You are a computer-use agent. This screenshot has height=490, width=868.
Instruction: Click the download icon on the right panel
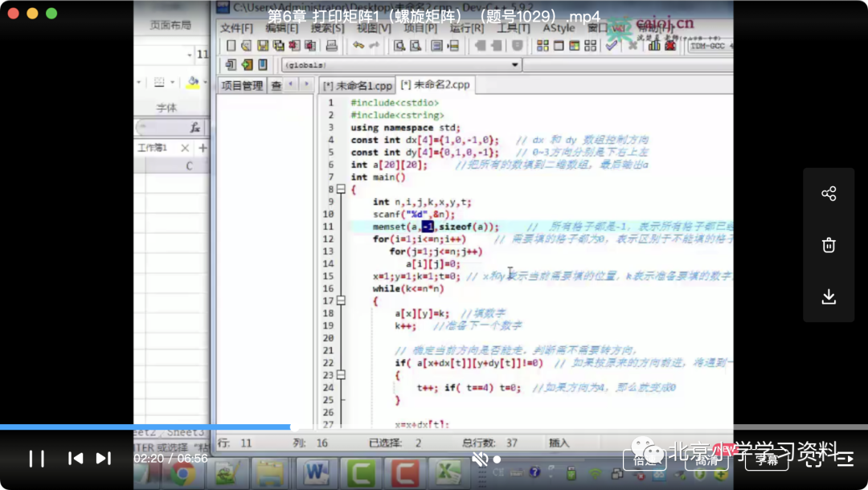pyautogui.click(x=829, y=296)
